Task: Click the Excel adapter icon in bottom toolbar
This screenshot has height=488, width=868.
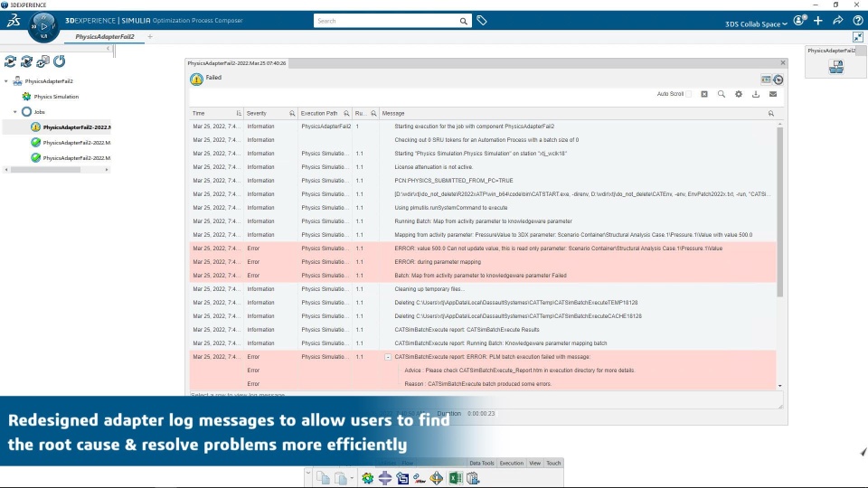Action: pos(456,478)
